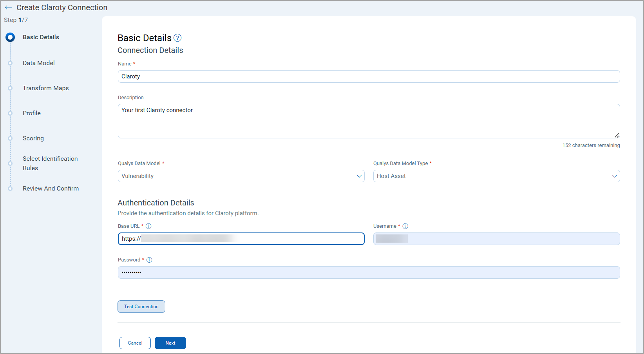Click into the Name input field
This screenshot has height=354, width=644.
368,76
